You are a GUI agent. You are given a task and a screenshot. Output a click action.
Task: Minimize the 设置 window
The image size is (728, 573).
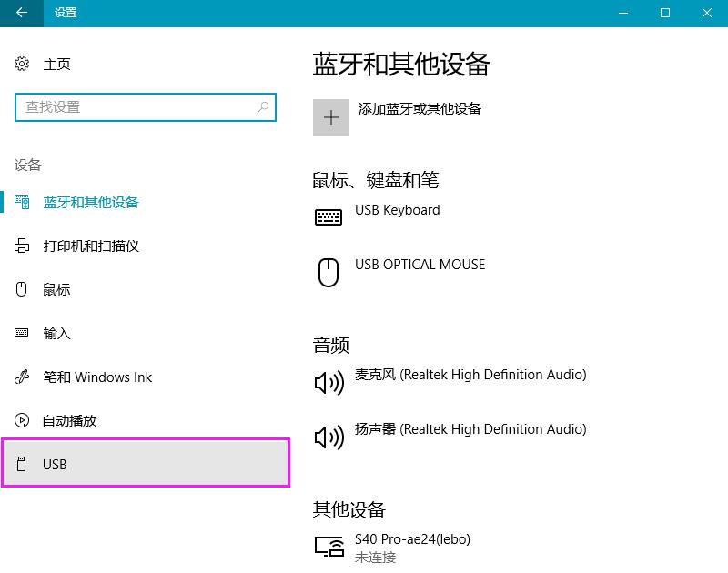tap(623, 13)
